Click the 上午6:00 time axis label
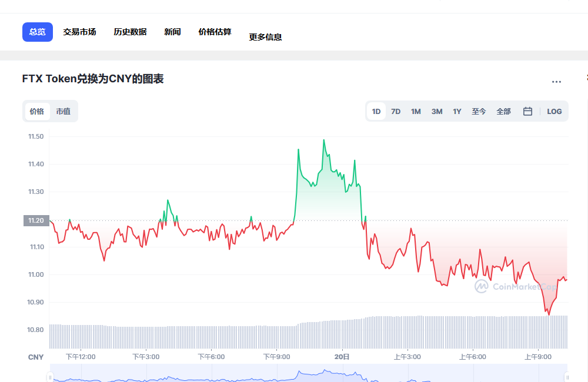The height and width of the screenshot is (382, 588). pos(473,357)
